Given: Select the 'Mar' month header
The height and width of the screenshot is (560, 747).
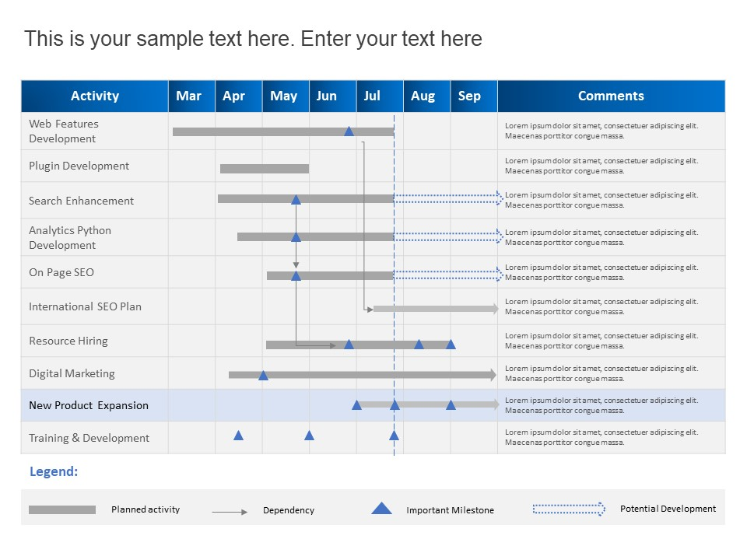Looking at the screenshot, I should coord(191,96).
